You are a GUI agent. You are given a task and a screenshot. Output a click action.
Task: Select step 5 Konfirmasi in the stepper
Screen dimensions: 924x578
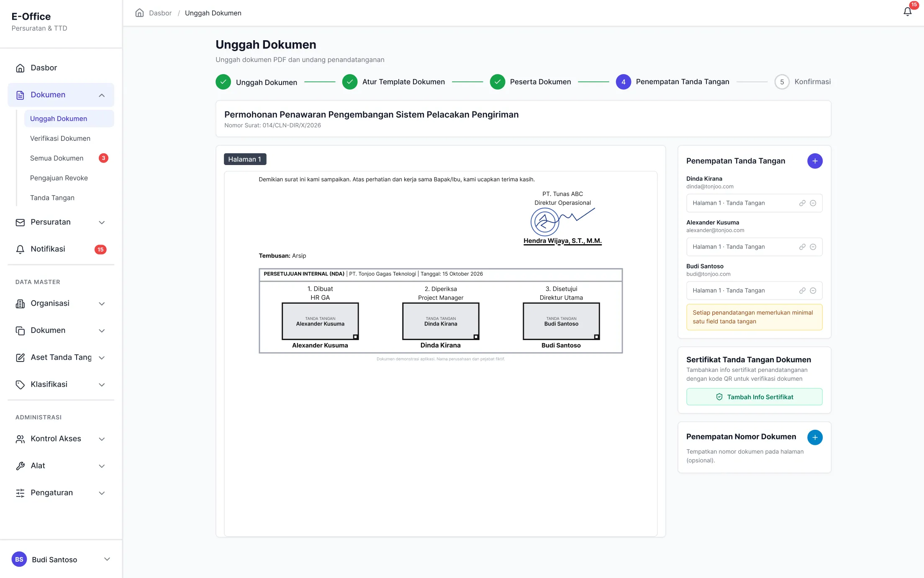(802, 82)
